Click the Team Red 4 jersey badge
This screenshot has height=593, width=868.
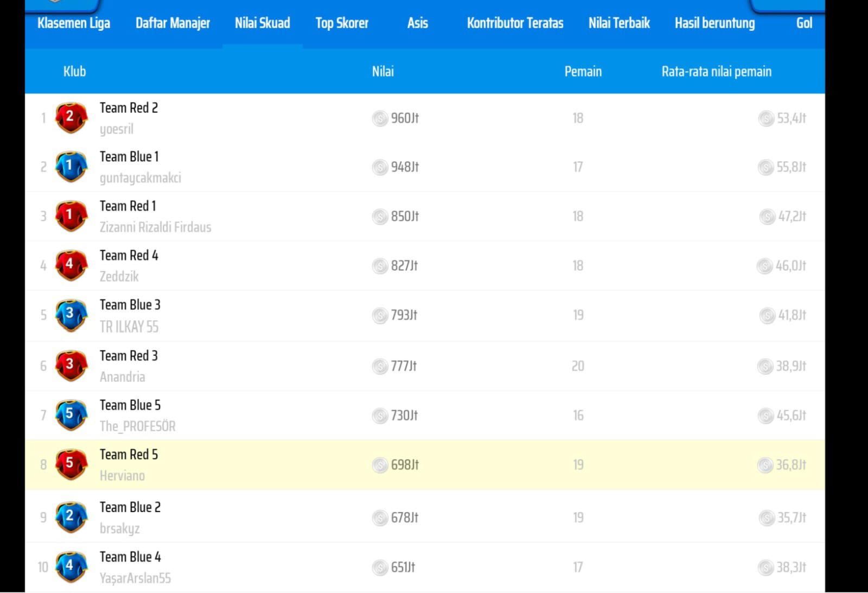pos(71,265)
